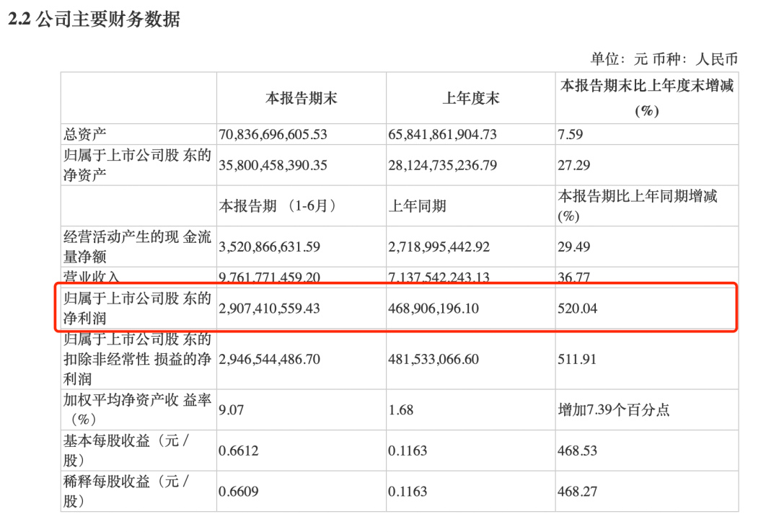Click the 本报告期（1-6月）header cell
Screen dimensions: 779x532
pyautogui.click(x=278, y=205)
